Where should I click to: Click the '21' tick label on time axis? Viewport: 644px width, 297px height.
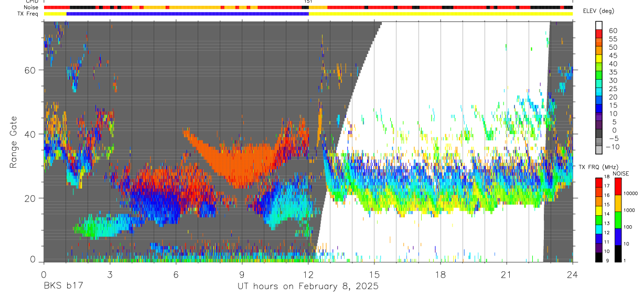click(x=507, y=274)
